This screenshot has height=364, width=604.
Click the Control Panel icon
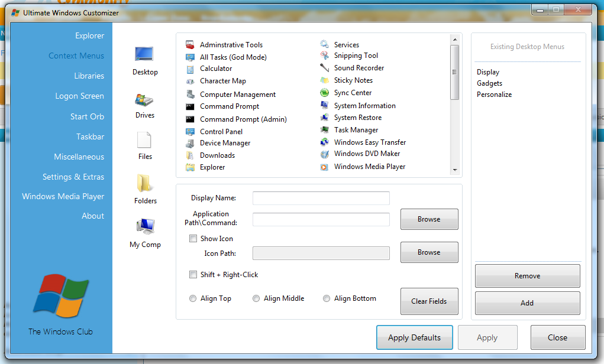click(190, 132)
